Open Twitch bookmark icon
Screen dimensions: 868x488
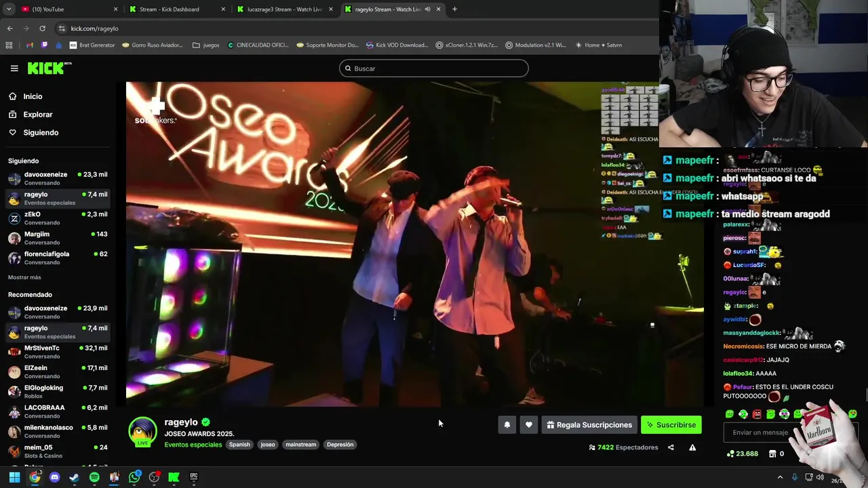45,45
